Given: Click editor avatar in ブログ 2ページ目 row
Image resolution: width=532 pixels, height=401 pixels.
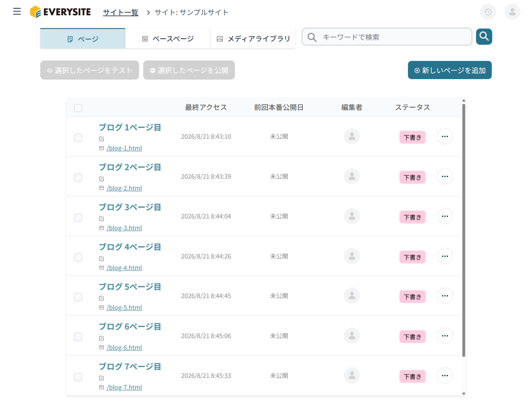Looking at the screenshot, I should tap(352, 176).
